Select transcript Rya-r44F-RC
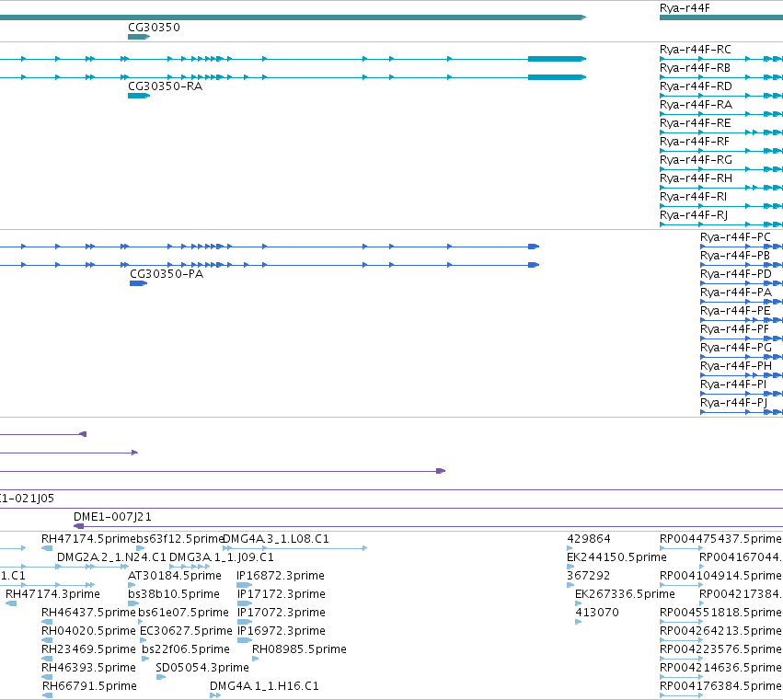The width and height of the screenshot is (783, 700). coord(695,50)
